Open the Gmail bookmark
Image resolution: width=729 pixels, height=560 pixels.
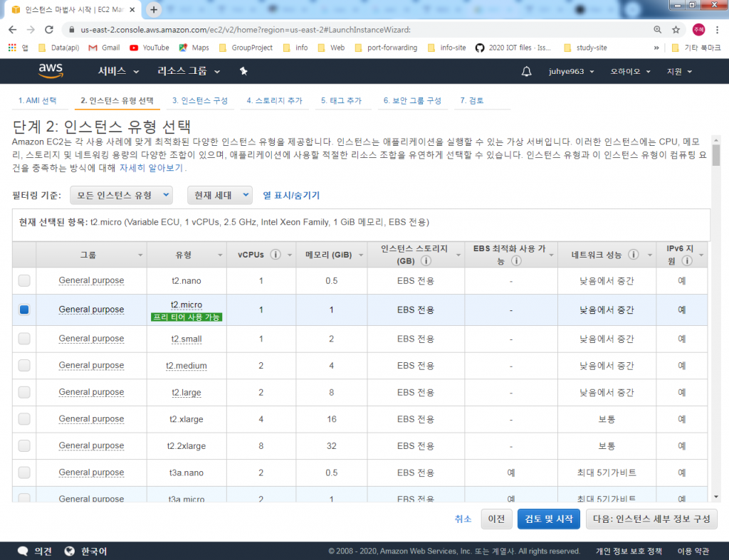[x=104, y=48]
